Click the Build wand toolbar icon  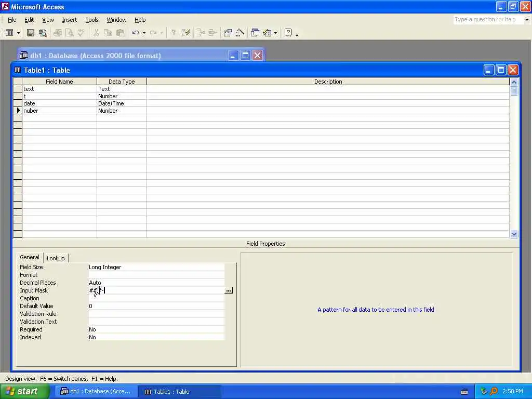(240, 33)
